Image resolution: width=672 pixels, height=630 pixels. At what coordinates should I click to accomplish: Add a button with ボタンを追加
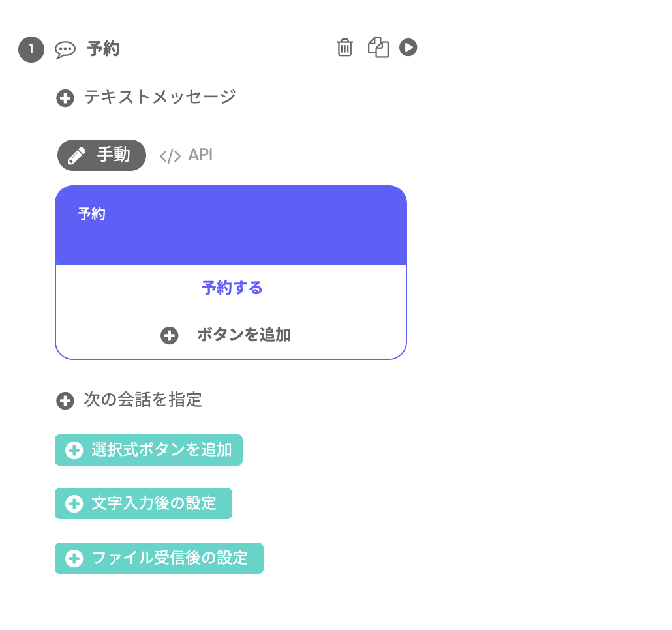pyautogui.click(x=226, y=335)
